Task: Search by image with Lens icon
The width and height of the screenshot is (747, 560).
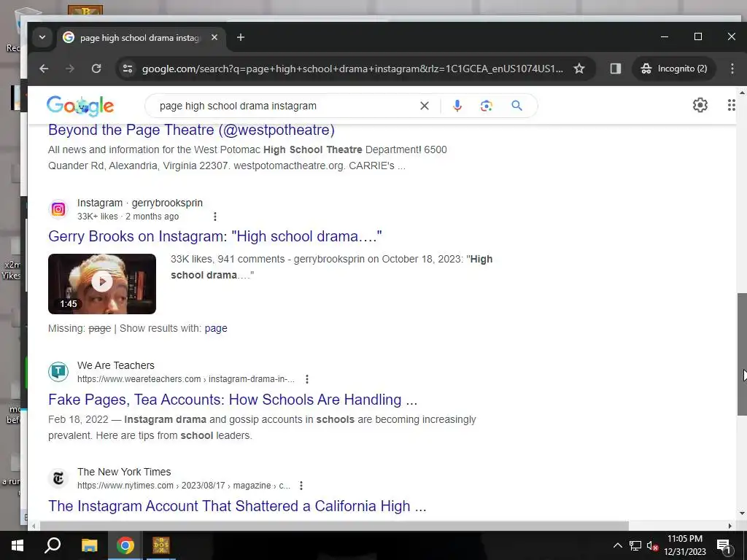Action: tap(487, 106)
